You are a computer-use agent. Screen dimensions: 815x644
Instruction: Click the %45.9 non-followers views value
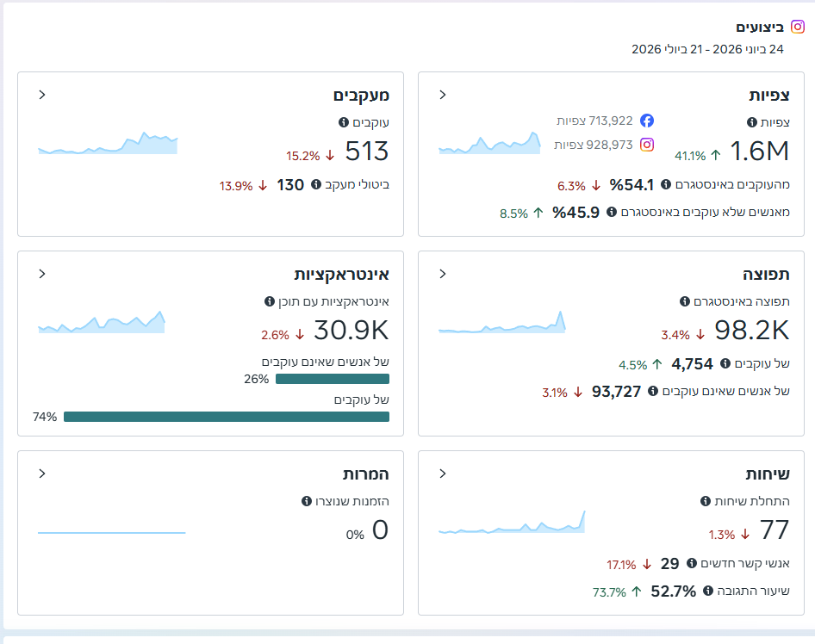[575, 213]
